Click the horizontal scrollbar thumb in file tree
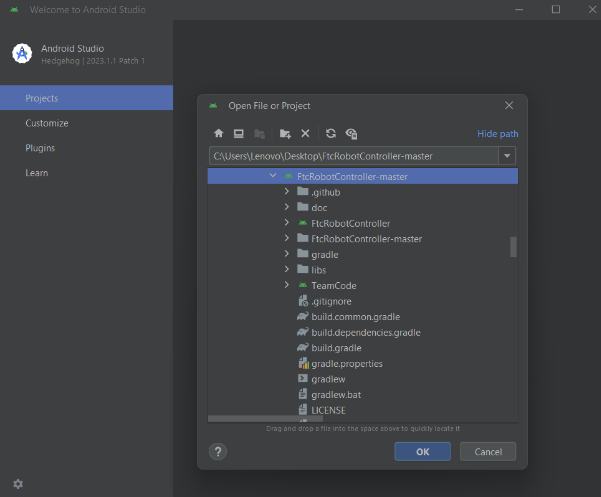This screenshot has height=497, width=601. coord(265,419)
